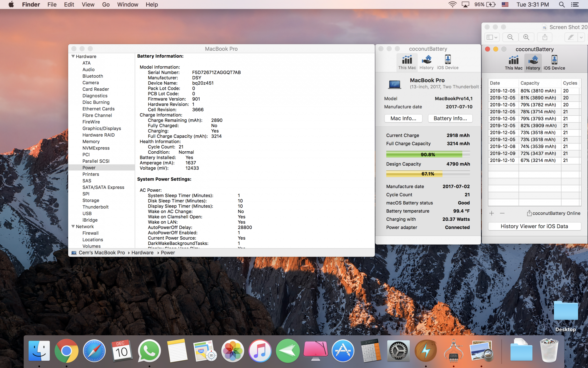Open Finder from the Dock

pos(39,351)
